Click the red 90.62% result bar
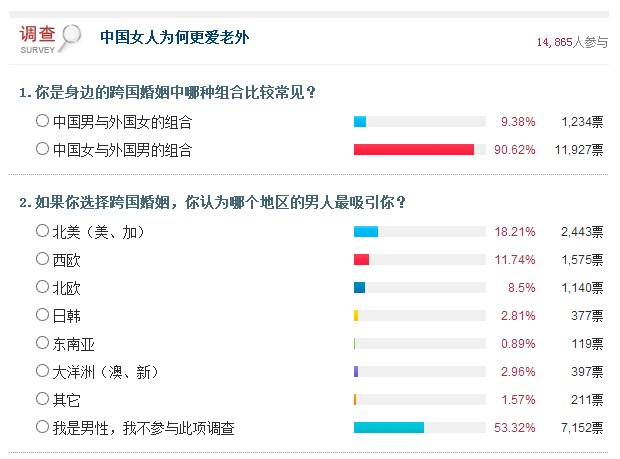The image size is (620, 459). (414, 149)
